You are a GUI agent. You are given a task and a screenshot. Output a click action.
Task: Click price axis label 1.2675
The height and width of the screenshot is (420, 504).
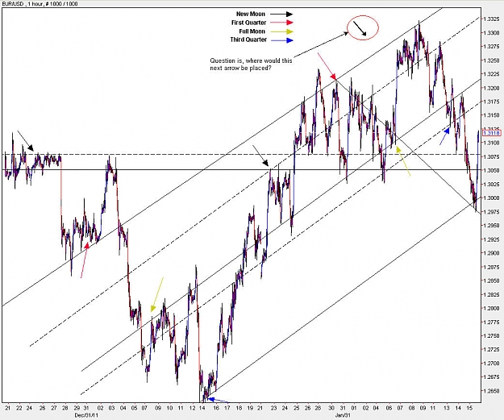pos(491,377)
